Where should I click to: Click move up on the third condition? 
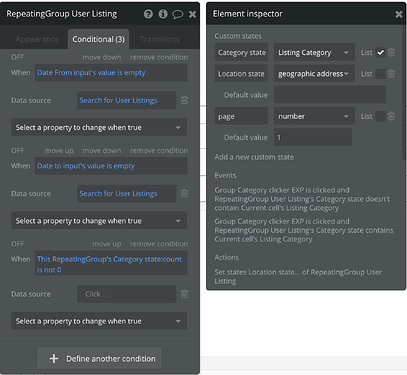click(x=107, y=244)
